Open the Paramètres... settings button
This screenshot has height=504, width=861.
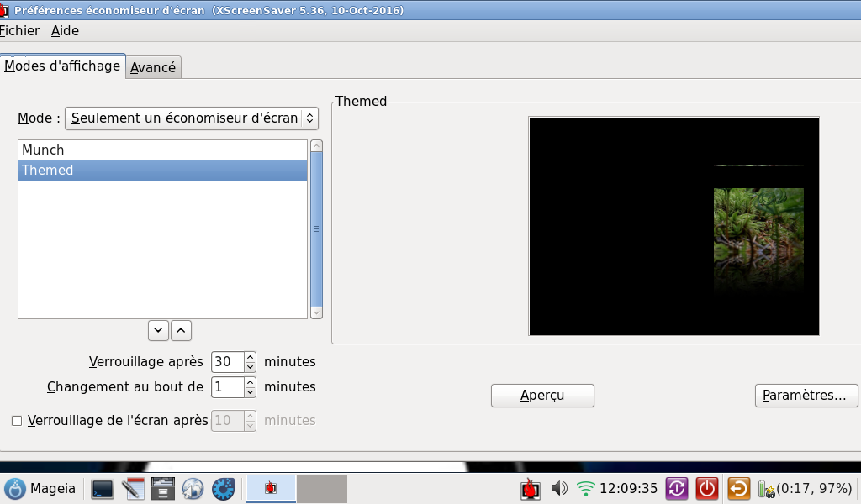tap(806, 396)
